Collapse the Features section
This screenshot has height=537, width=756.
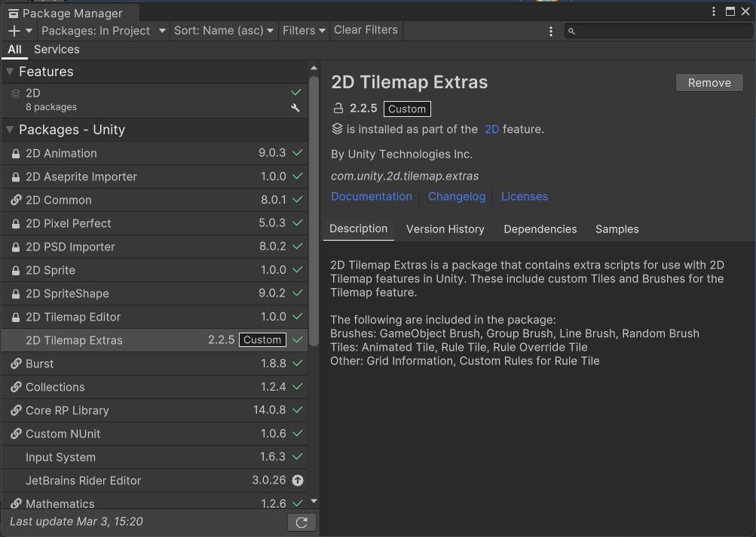pos(10,72)
